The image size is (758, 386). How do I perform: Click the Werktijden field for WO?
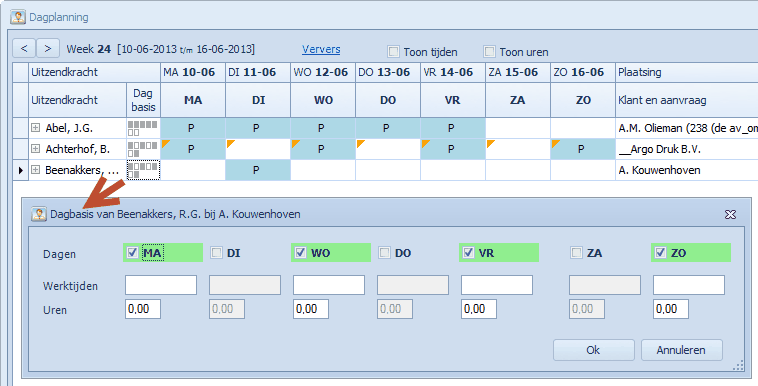coord(329,285)
